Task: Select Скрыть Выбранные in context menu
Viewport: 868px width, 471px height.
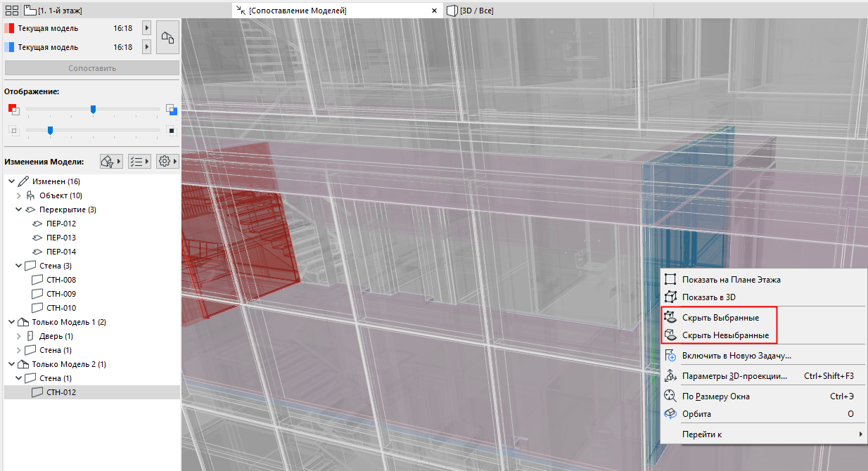Action: click(x=764, y=317)
